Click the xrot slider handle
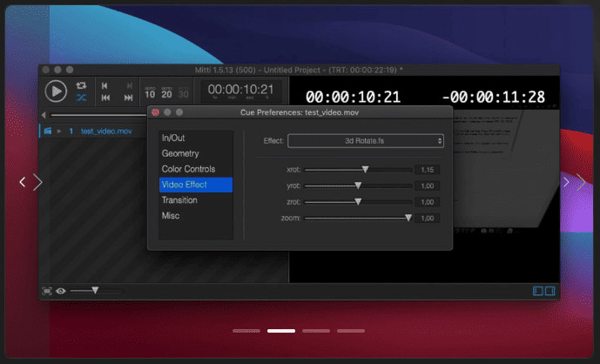 pyautogui.click(x=365, y=169)
